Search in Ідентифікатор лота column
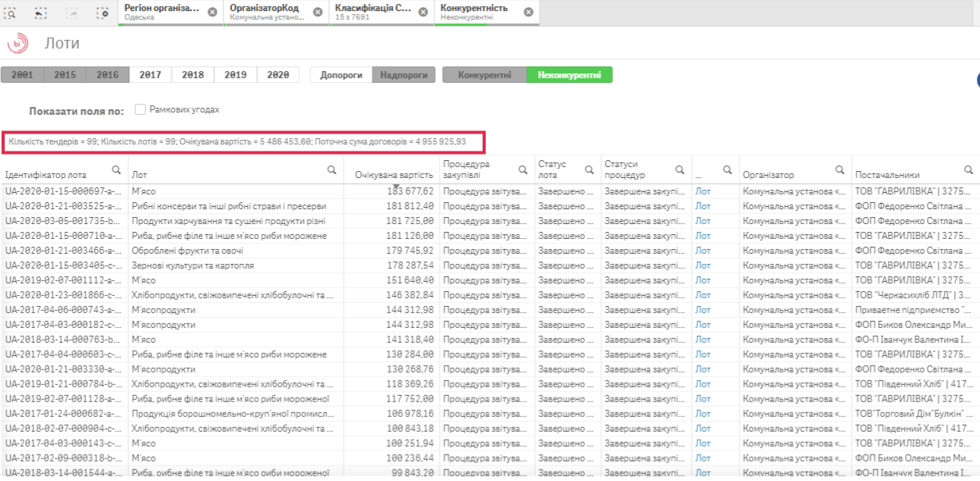 [116, 170]
